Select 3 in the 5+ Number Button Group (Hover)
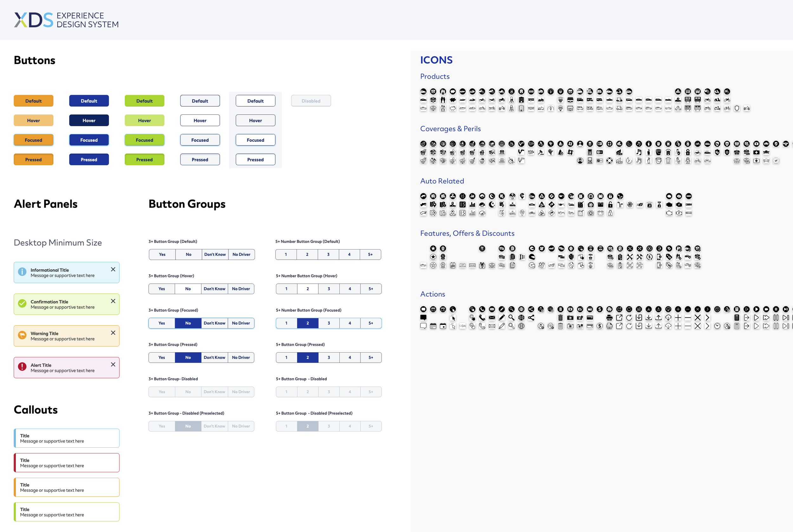The height and width of the screenshot is (532, 793). click(x=329, y=289)
